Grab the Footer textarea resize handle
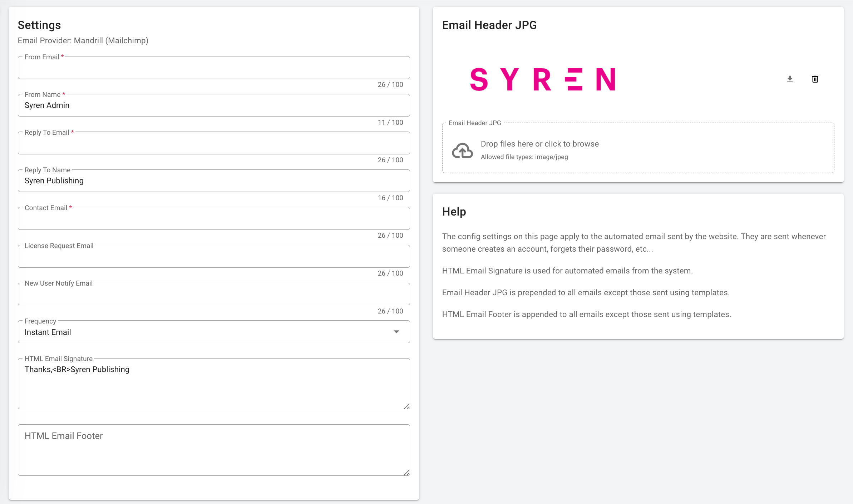The image size is (853, 504). 406,473
